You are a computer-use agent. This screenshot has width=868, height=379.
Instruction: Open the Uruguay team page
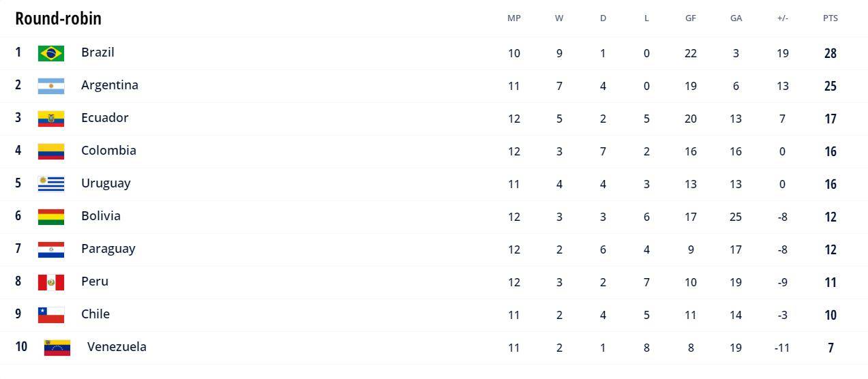pos(106,183)
